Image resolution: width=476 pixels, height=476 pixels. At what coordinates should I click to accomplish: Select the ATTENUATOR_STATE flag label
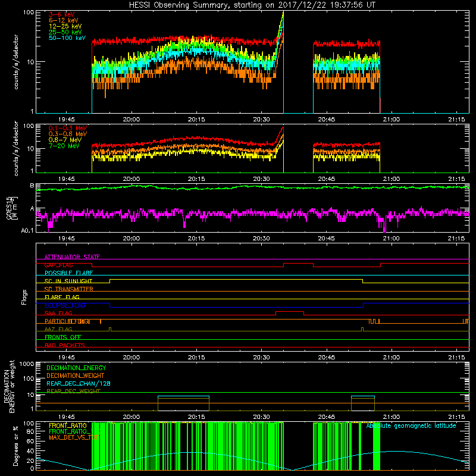click(x=72, y=257)
